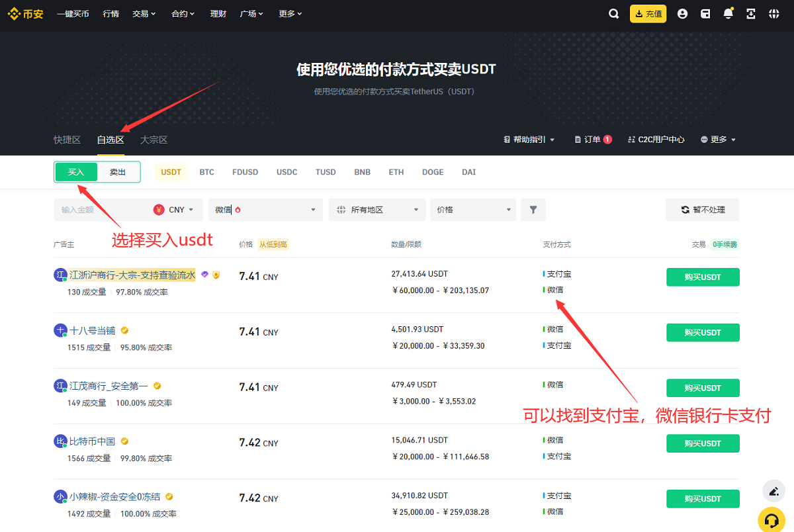This screenshot has height=532, width=794.
Task: Switch to the 卖出 sell toggle
Action: (x=118, y=172)
